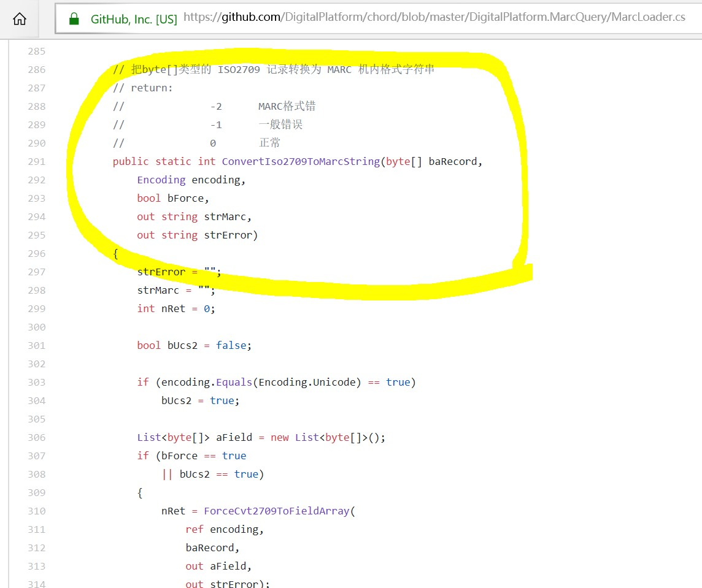Click '|| bUcs2 == true)' line
The height and width of the screenshot is (588, 702).
coord(213,475)
